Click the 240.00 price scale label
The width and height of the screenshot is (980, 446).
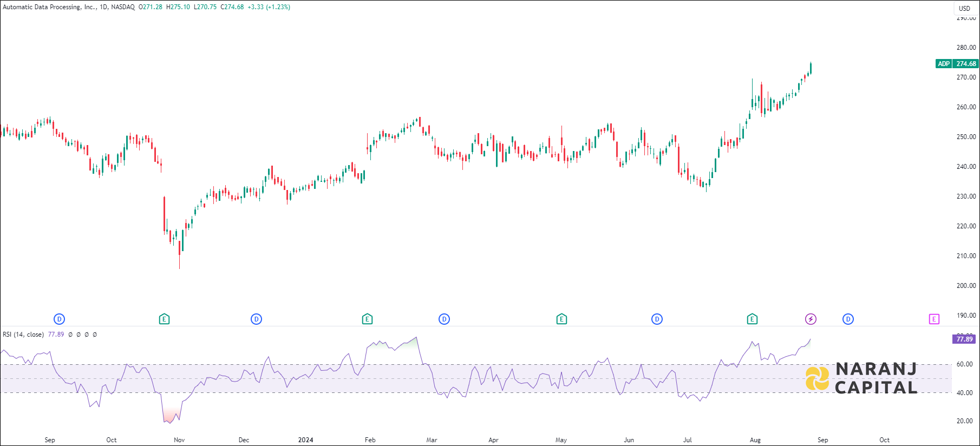tap(966, 167)
